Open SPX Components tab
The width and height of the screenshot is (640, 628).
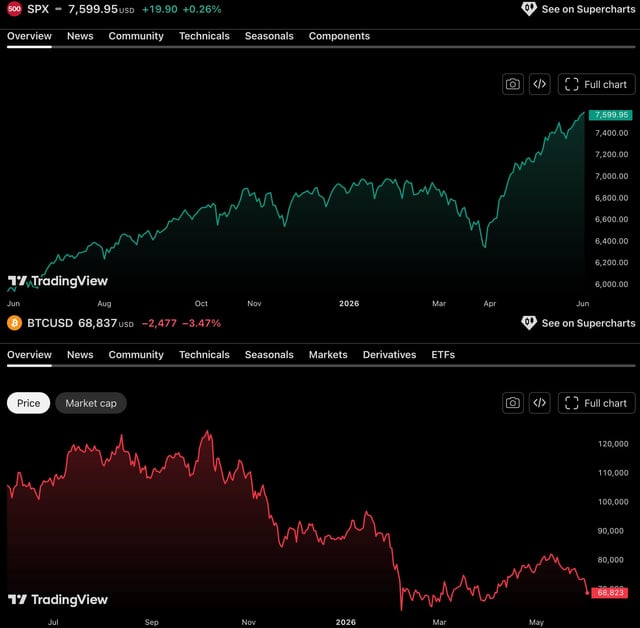click(339, 36)
